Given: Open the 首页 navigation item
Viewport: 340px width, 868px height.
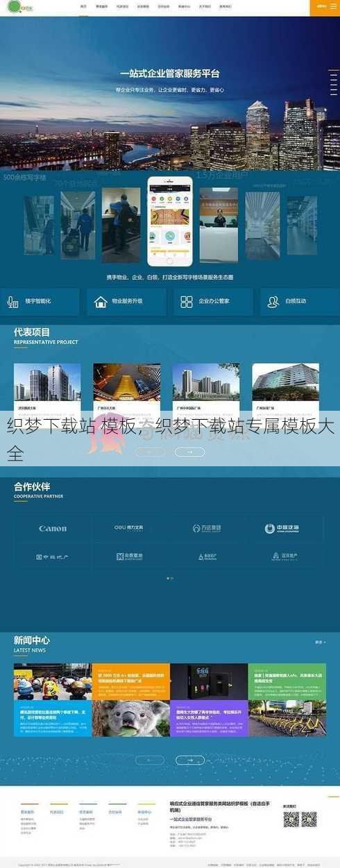Looking at the screenshot, I should [x=84, y=6].
